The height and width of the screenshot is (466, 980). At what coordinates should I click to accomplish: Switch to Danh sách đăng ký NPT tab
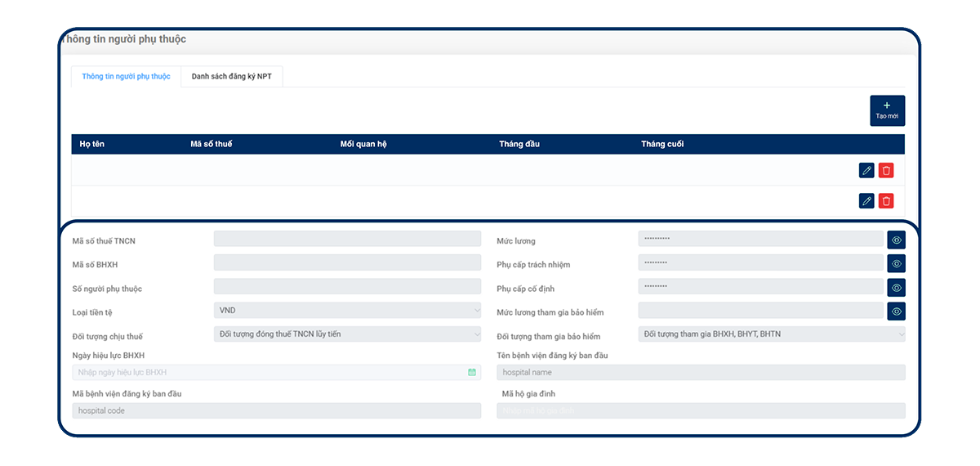pyautogui.click(x=232, y=76)
